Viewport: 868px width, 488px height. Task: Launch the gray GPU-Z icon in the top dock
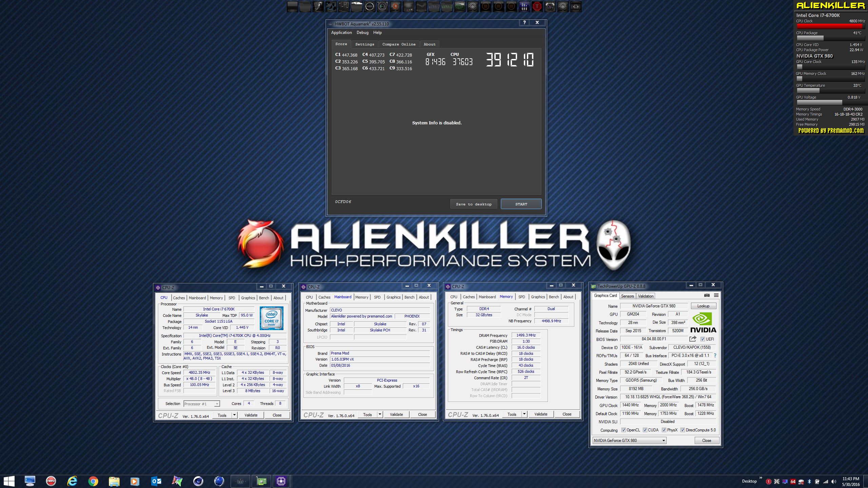[x=434, y=6]
